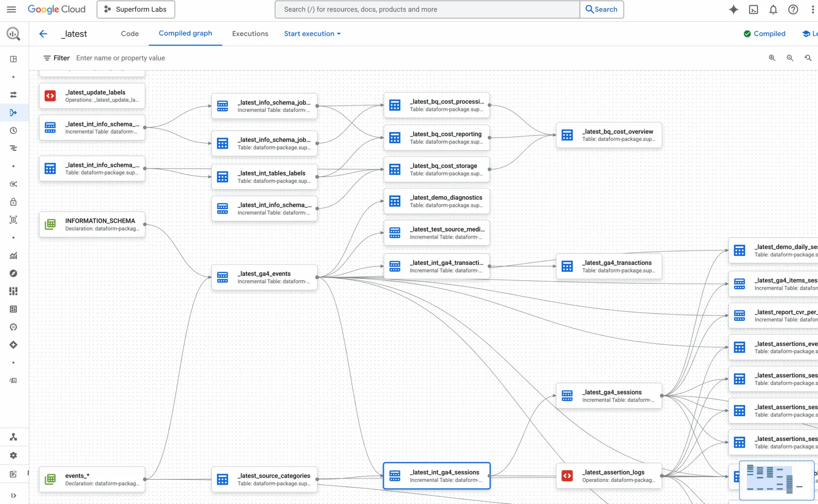The width and height of the screenshot is (818, 504).
Task: Click the zoom out magnifier icon
Action: (790, 58)
